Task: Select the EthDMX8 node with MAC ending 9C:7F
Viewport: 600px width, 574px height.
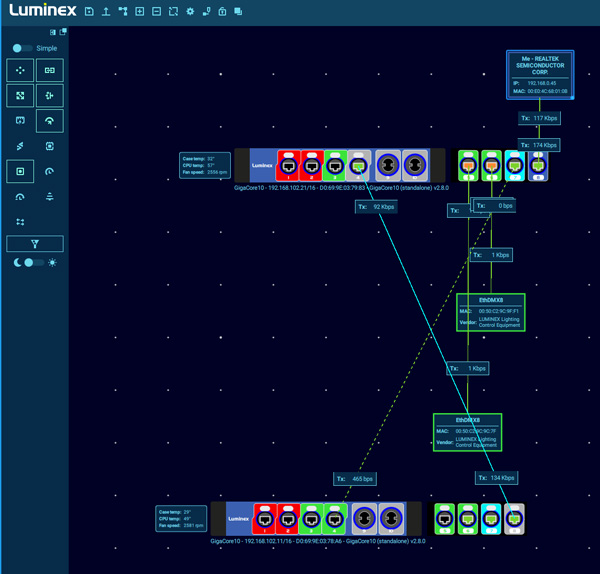Action: (467, 432)
